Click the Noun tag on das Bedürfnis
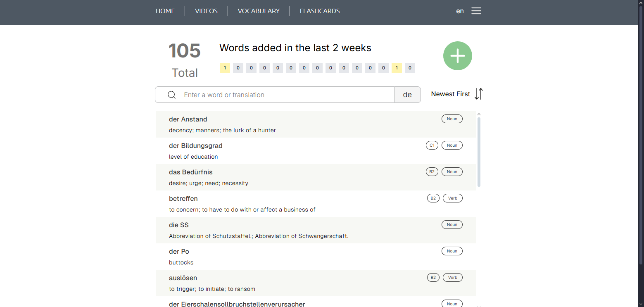This screenshot has height=307, width=644. (x=452, y=172)
